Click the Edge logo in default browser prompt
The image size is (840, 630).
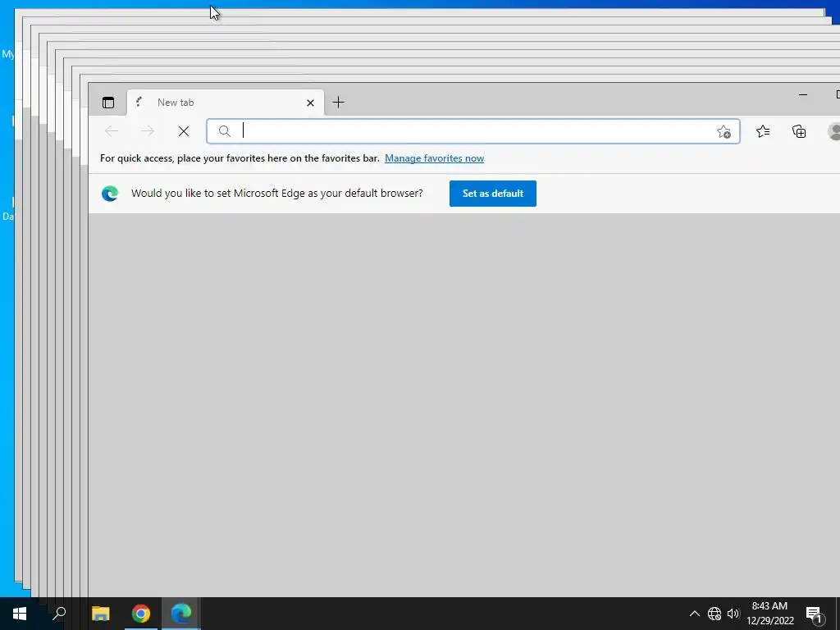click(x=111, y=194)
